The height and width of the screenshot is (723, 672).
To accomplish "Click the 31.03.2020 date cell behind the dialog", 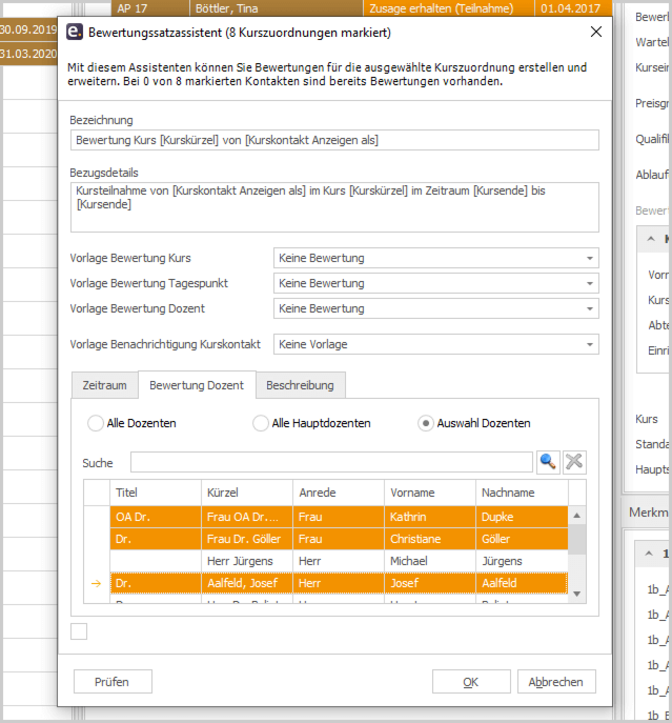I will (x=29, y=53).
